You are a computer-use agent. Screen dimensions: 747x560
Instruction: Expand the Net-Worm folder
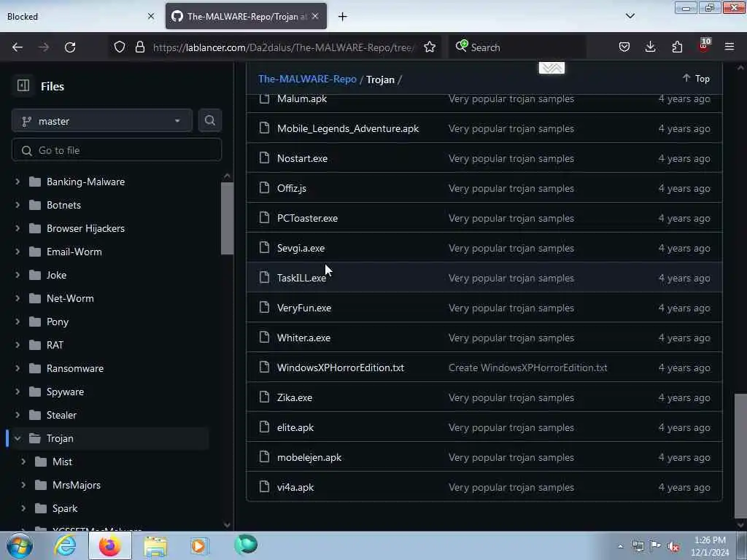point(18,298)
